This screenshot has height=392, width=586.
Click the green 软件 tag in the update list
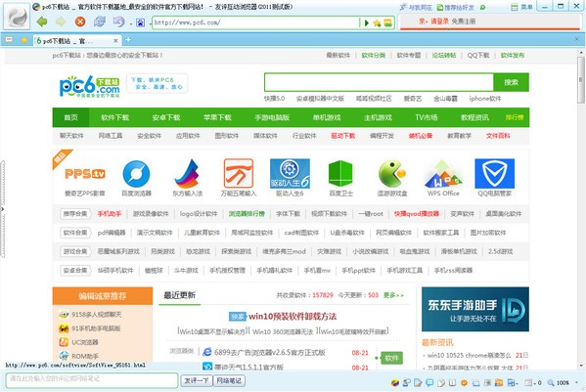391,358
